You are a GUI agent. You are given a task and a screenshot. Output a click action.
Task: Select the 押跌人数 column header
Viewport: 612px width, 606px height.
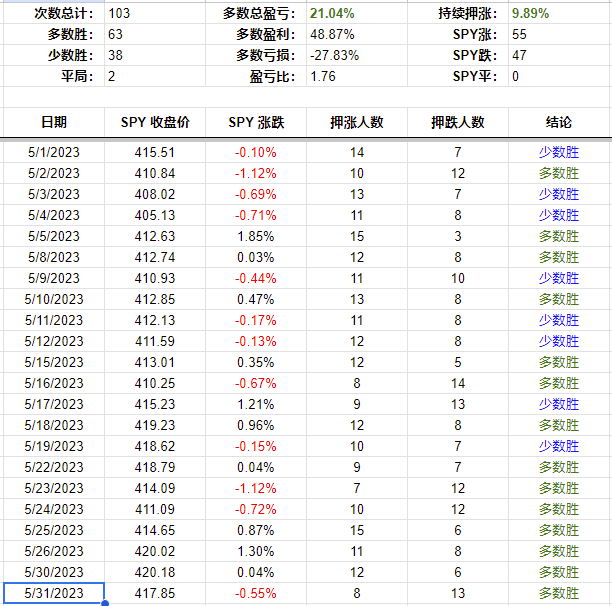pos(458,122)
